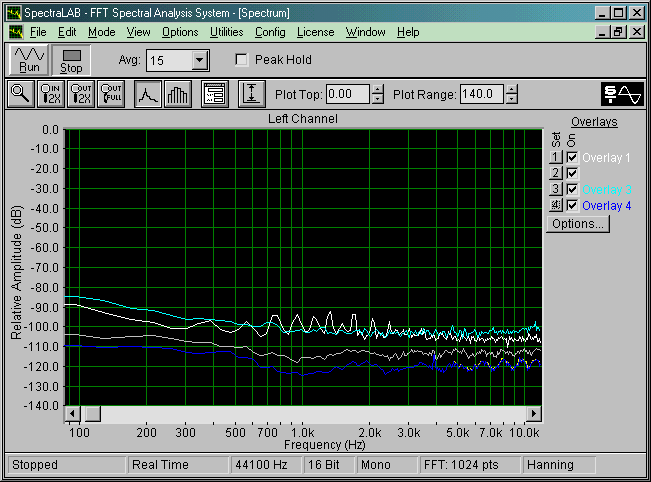The width and height of the screenshot is (651, 482).
Task: Switch to line graph display
Action: click(148, 94)
